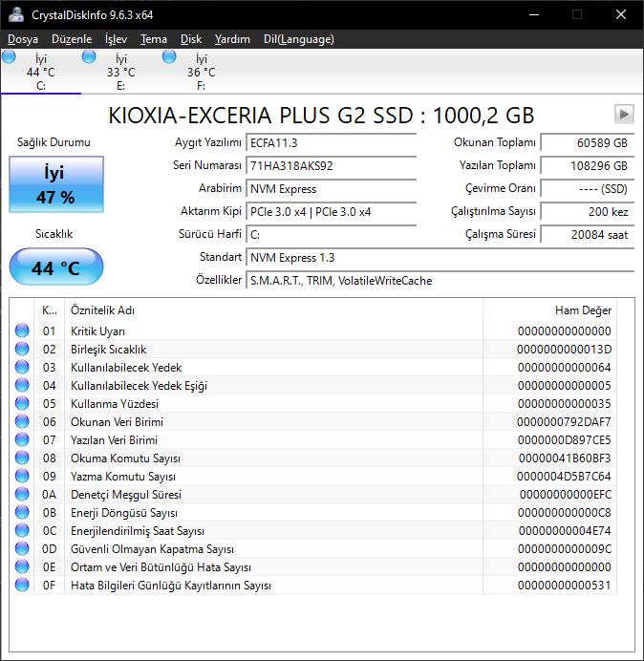The image size is (644, 661).
Task: Click the Okunan Toplamı value 60589 GB
Action: tap(588, 143)
